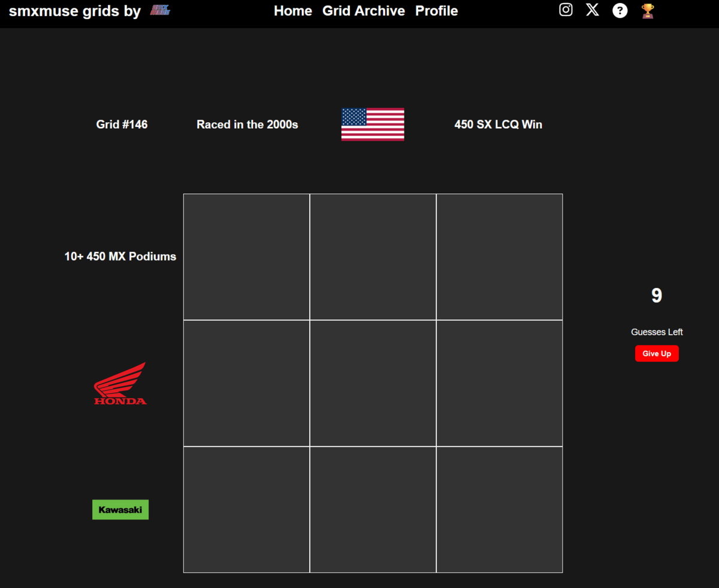The height and width of the screenshot is (588, 719).
Task: Select cell for 10+ Podiums and LCQ Win
Action: point(499,257)
